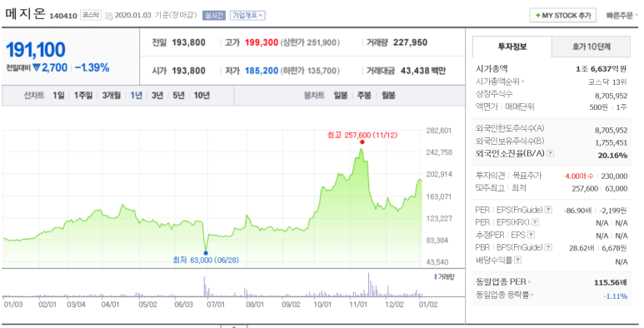Click help icon beside PER EPS(KRX)

click(535, 222)
